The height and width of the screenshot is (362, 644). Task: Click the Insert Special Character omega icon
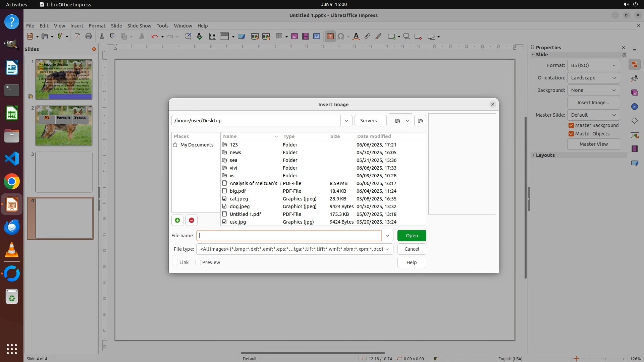[341, 37]
